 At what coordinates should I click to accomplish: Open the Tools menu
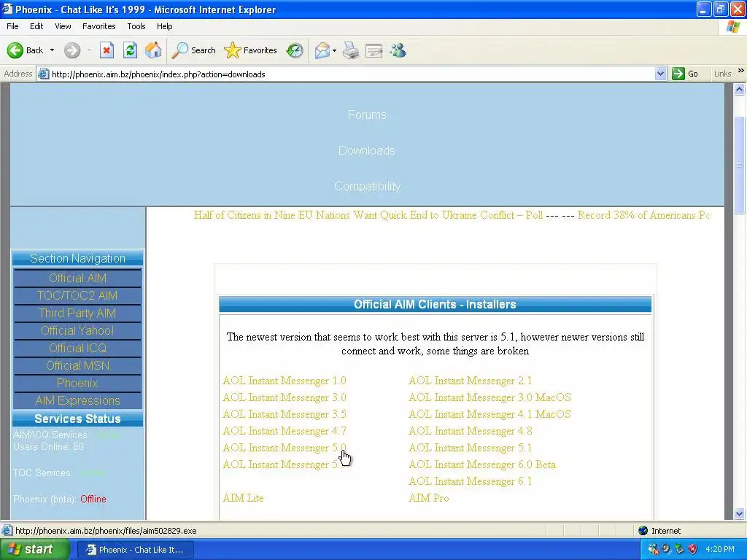(136, 26)
